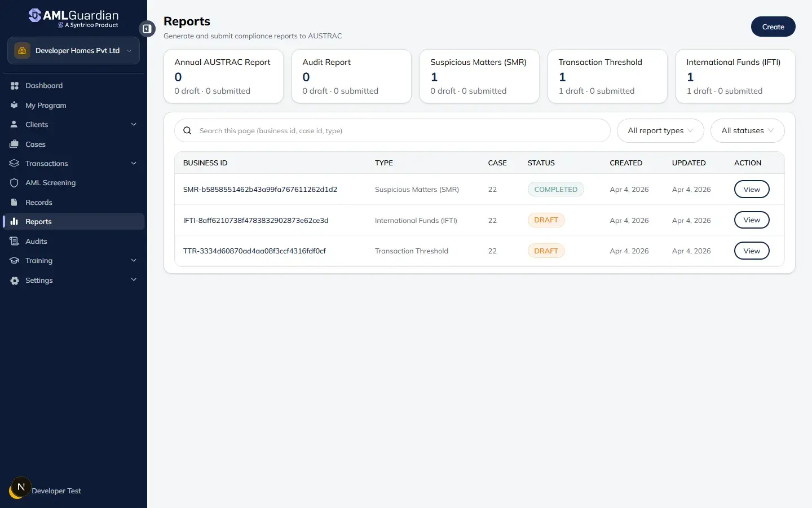This screenshot has width=812, height=508.
Task: Click the type cell 'Suspicious Matters (SMR)' in the table
Action: pyautogui.click(x=417, y=190)
